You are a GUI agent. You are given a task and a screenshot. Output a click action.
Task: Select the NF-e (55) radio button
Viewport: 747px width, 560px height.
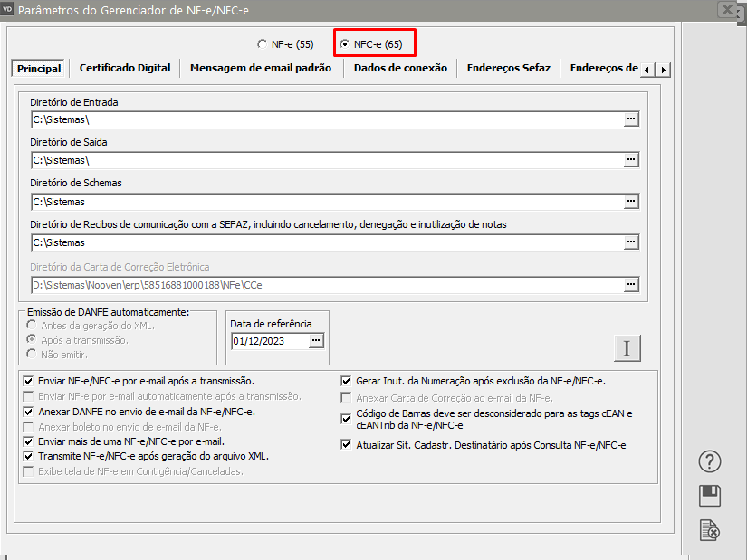tap(263, 43)
